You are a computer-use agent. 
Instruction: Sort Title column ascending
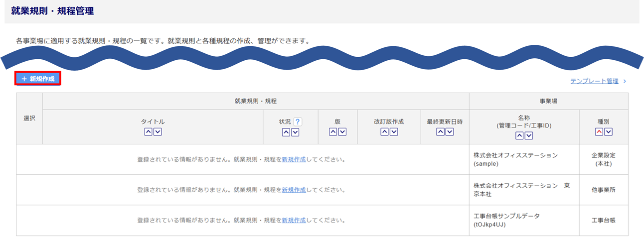(149, 132)
